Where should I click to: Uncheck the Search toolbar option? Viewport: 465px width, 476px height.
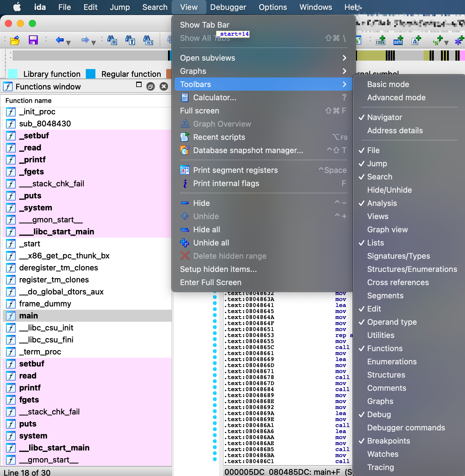(x=409, y=177)
